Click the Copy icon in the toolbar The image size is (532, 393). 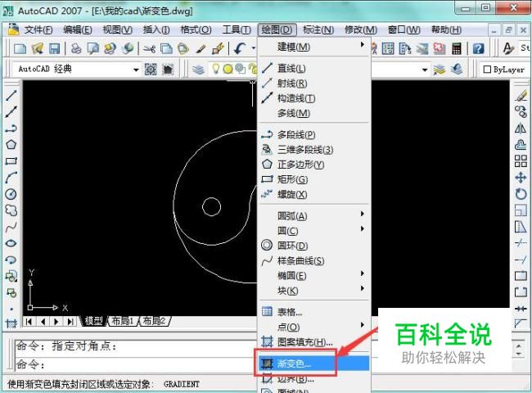coord(166,49)
